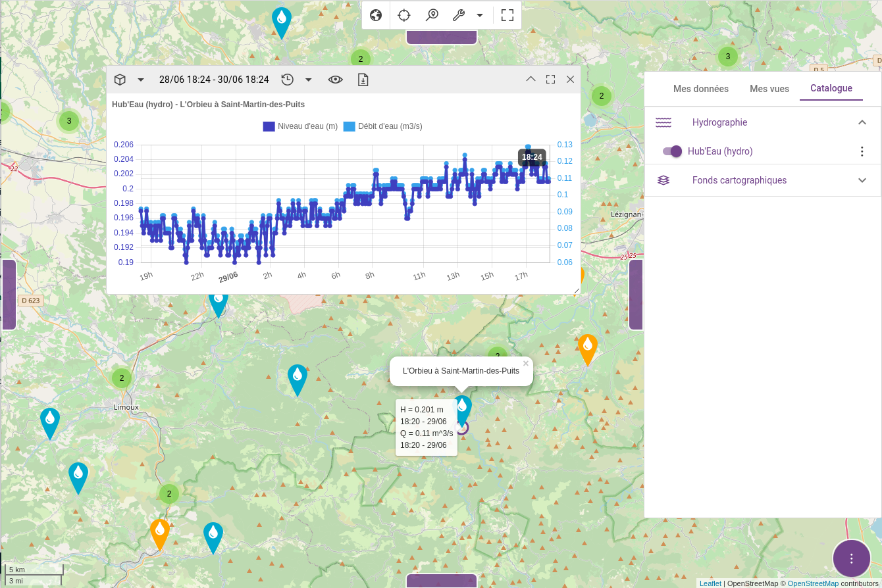This screenshot has height=588, width=882.
Task: Click the download chart data icon
Action: pos(363,80)
